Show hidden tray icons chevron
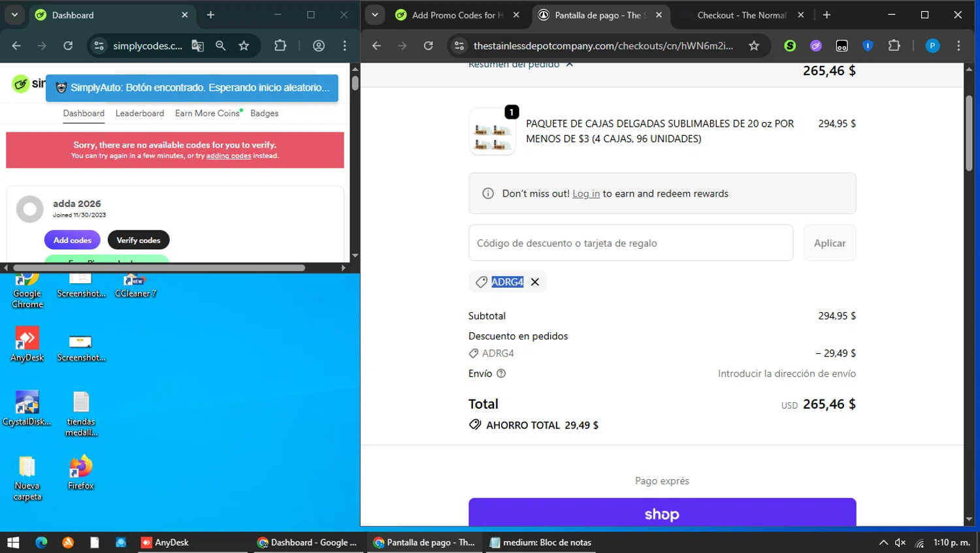This screenshot has height=553, width=980. coord(883,543)
